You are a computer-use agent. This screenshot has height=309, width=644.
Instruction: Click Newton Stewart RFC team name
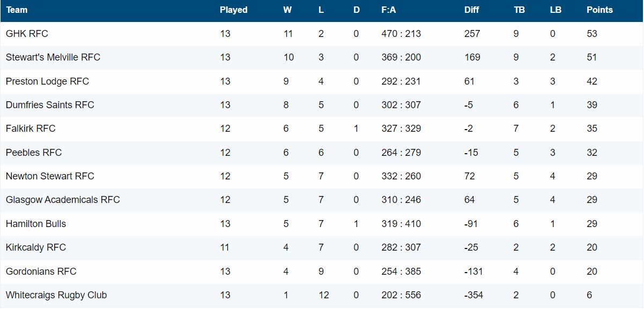pyautogui.click(x=50, y=176)
